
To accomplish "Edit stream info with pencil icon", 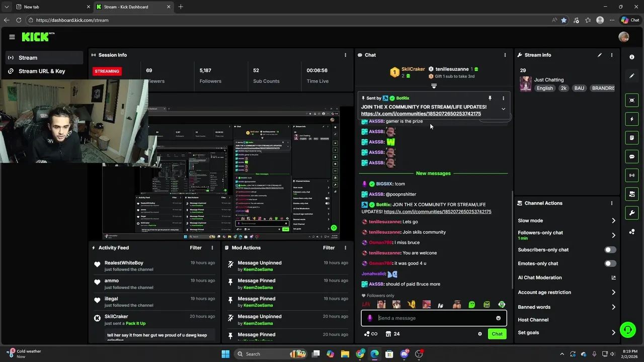I will point(600,55).
